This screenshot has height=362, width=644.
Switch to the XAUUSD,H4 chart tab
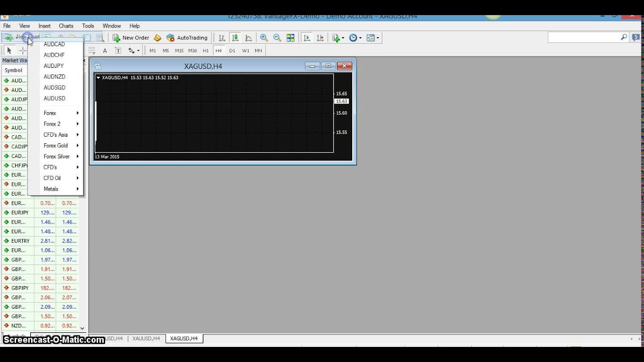point(146,338)
